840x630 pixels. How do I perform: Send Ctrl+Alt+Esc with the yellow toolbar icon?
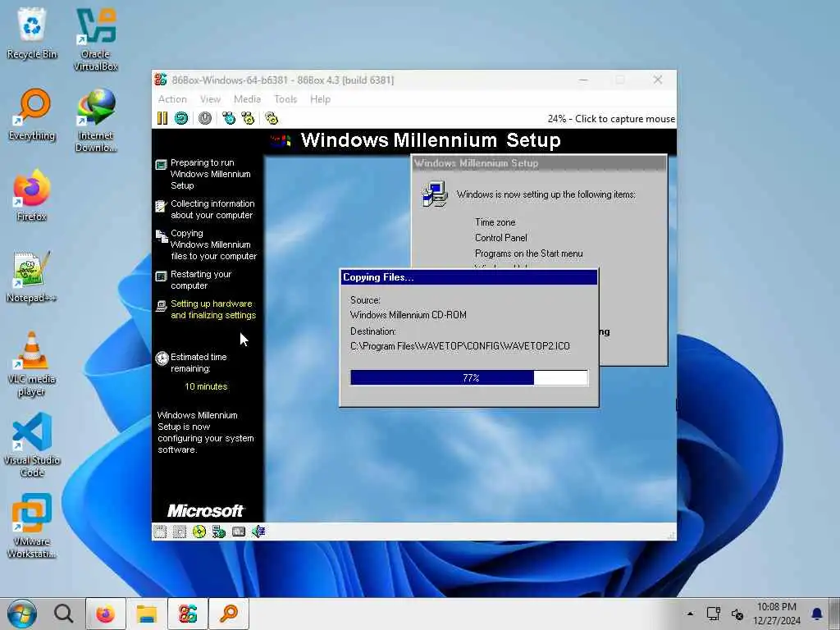(x=248, y=118)
